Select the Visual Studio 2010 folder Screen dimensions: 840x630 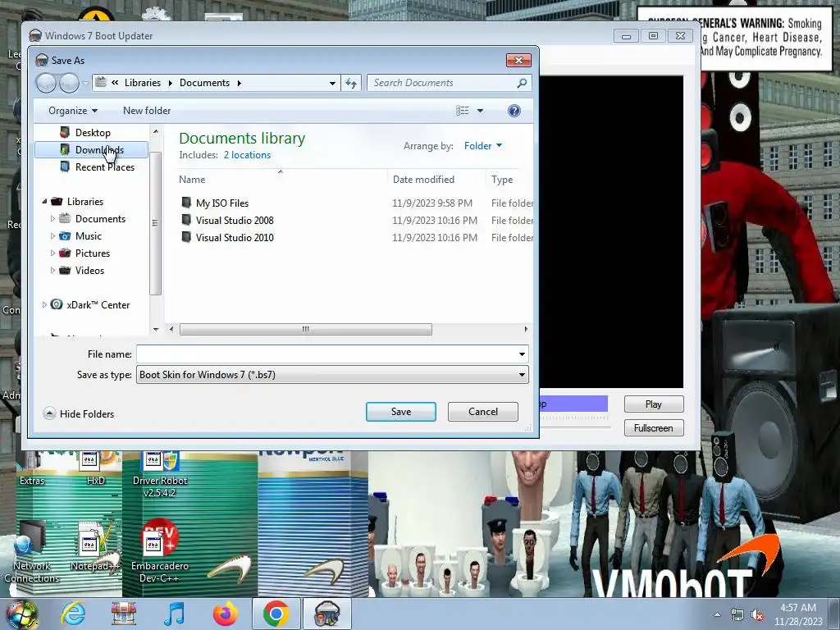point(234,237)
